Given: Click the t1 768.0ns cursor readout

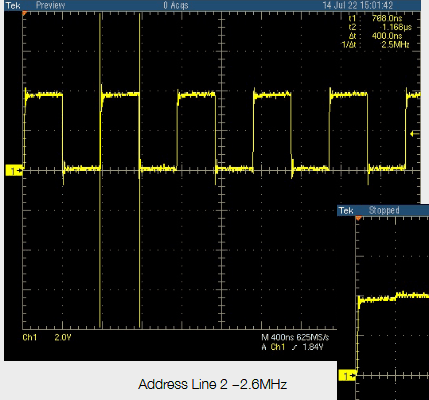Looking at the screenshot, I should [x=376, y=18].
